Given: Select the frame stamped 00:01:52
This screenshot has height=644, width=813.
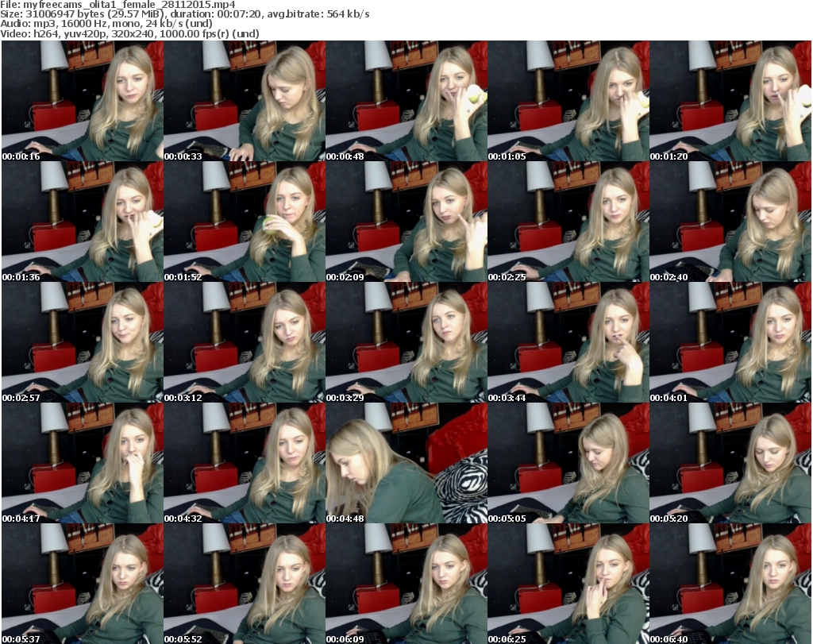Looking at the screenshot, I should (245, 222).
